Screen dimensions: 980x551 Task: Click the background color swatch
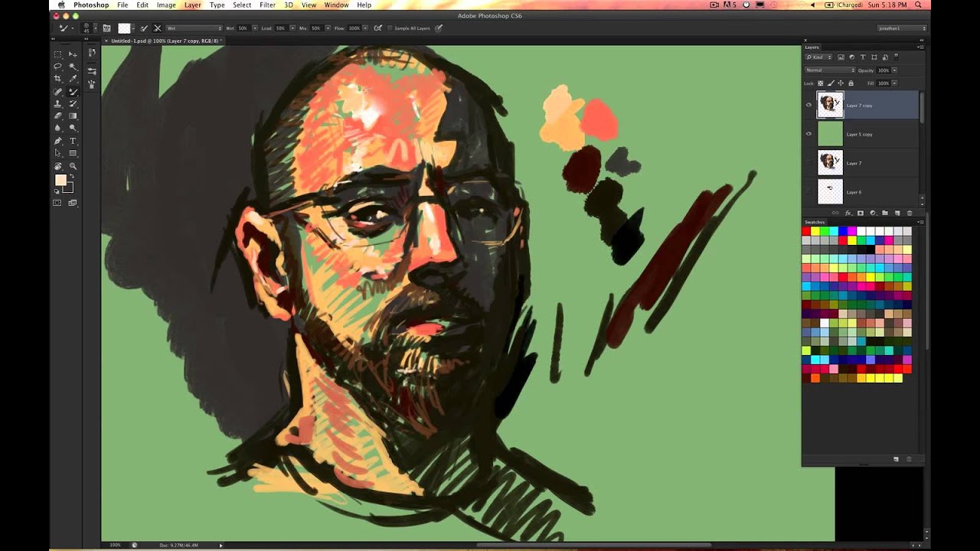[68, 187]
